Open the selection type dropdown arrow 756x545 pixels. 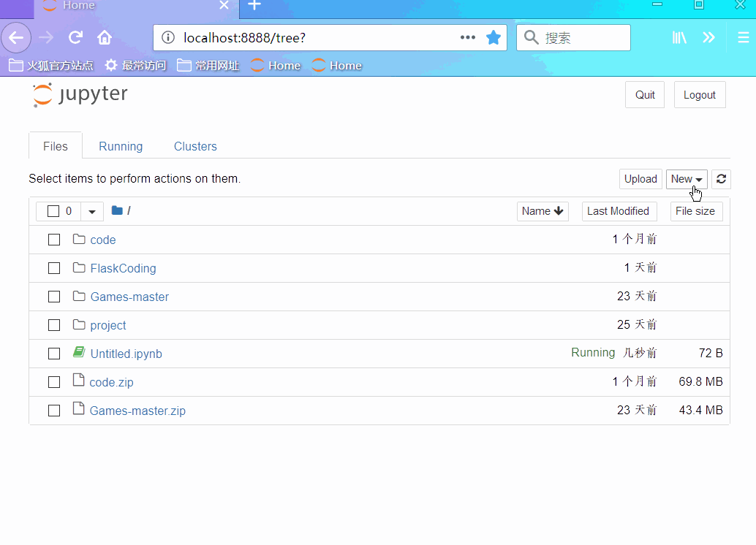[92, 211]
